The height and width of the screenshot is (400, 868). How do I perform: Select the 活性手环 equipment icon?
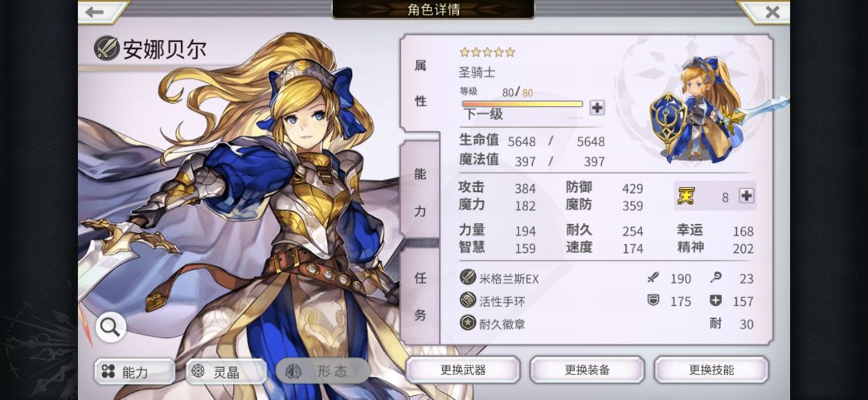[468, 300]
